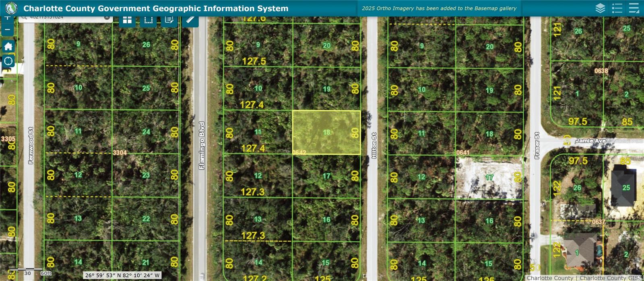Select the ruler Measurement tool

tap(190, 20)
